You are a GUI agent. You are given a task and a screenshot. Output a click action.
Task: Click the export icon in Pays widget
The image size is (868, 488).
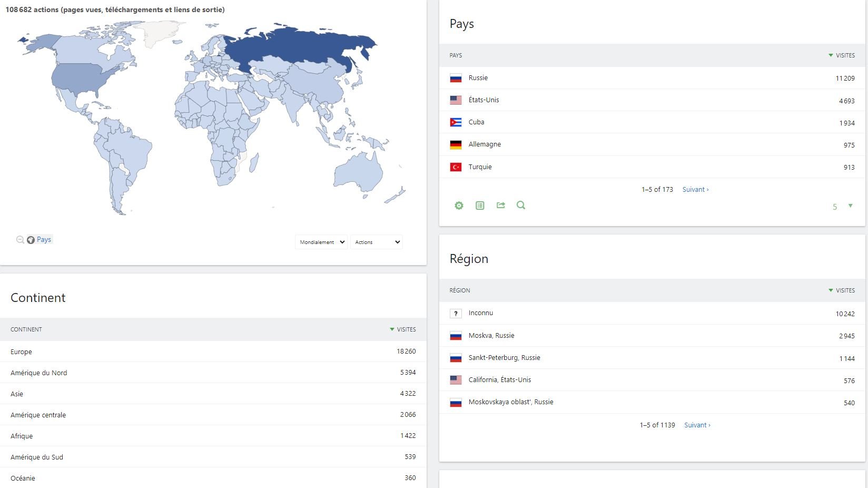point(500,206)
